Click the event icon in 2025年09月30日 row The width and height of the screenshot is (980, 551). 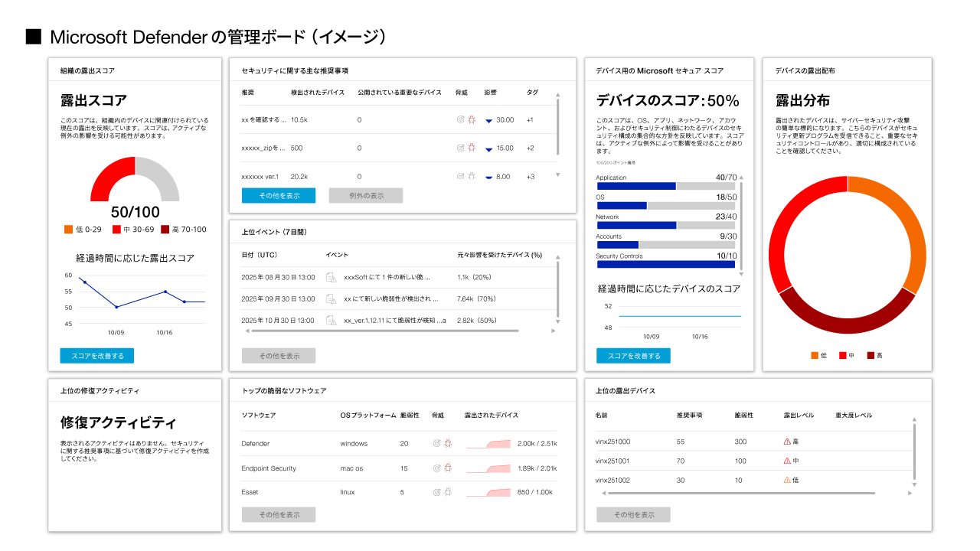(x=332, y=298)
